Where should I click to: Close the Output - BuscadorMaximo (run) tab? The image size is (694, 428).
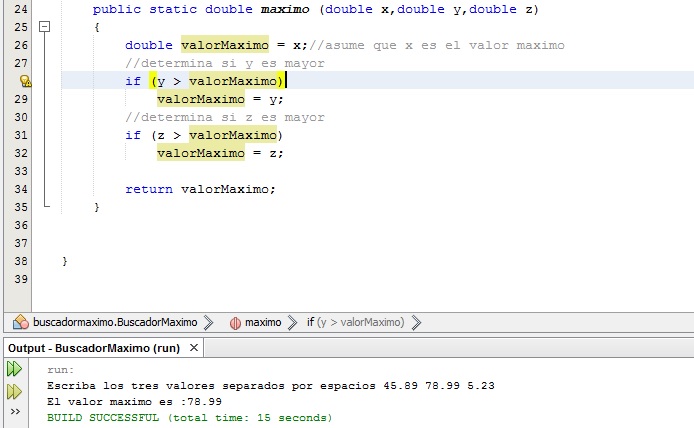194,348
